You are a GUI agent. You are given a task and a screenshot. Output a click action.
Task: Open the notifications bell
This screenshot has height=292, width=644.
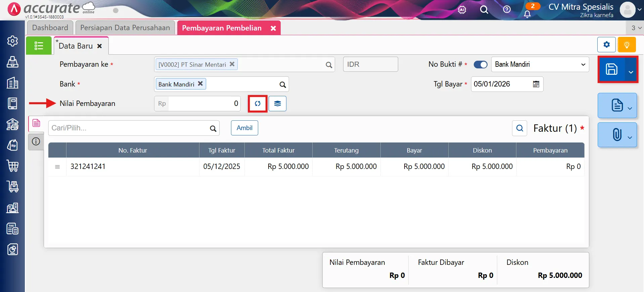coord(527,14)
